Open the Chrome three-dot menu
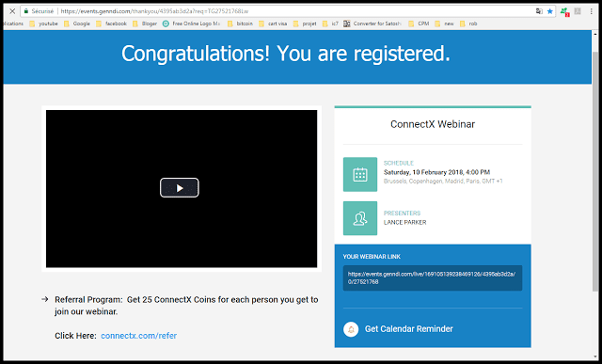Viewport: 602px width, 364px height. (x=592, y=11)
